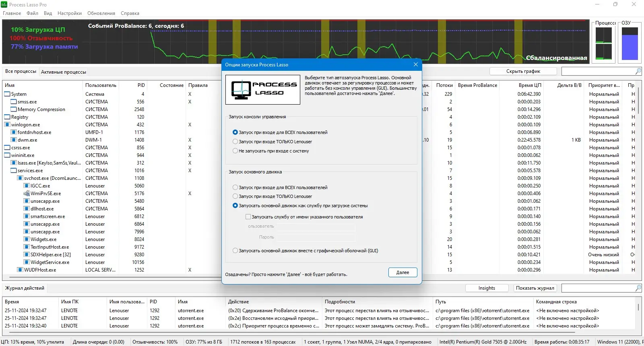The width and height of the screenshot is (644, 346).
Task: Sort the log by Действие column header
Action: pyautogui.click(x=274, y=302)
